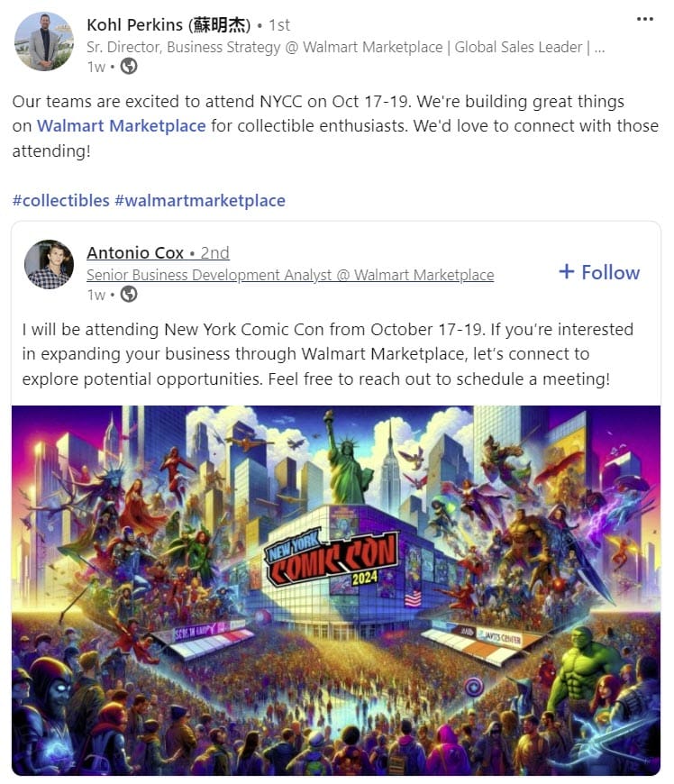Screen dimensions: 674x784
Task: Open the three-dot post options menu
Action: tap(644, 19)
